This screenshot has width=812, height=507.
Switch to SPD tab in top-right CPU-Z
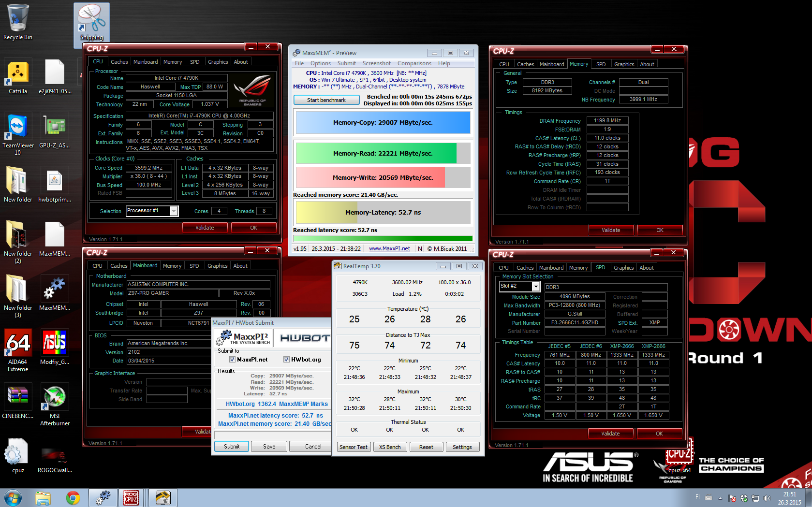(x=601, y=64)
